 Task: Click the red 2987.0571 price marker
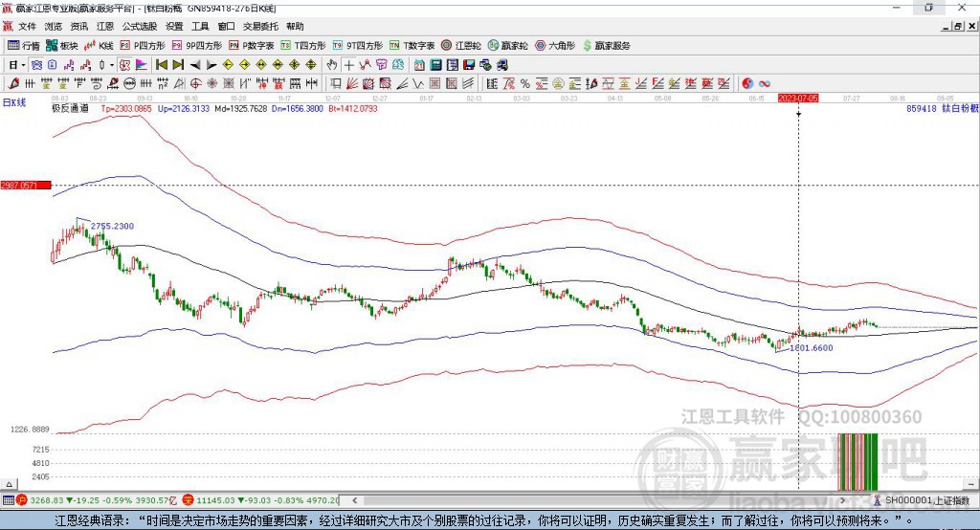tap(26, 185)
